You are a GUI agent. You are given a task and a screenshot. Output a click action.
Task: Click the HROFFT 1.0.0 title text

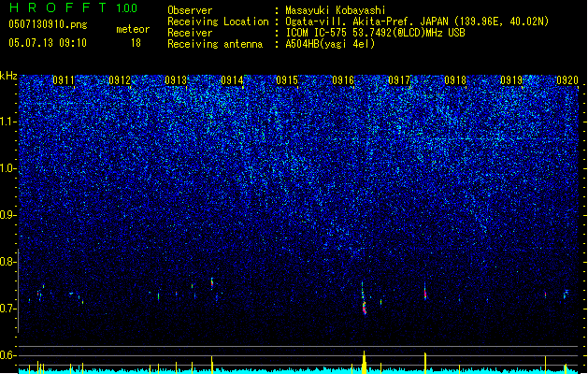[x=73, y=7]
